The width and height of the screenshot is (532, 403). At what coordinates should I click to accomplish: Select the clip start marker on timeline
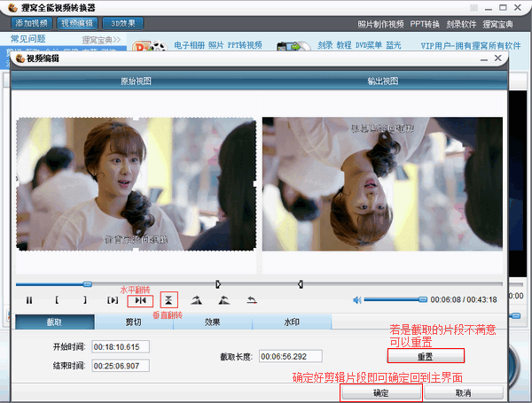point(218,284)
